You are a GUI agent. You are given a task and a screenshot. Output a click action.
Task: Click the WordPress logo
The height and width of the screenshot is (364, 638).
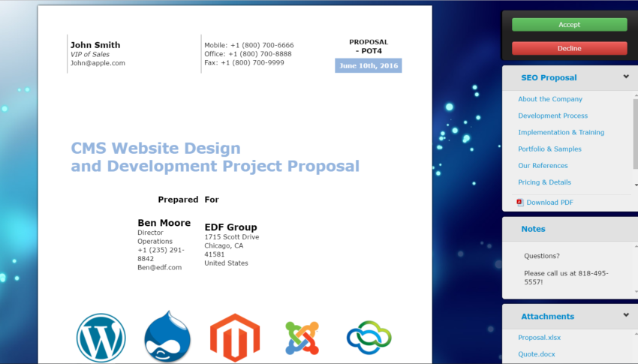[101, 338]
